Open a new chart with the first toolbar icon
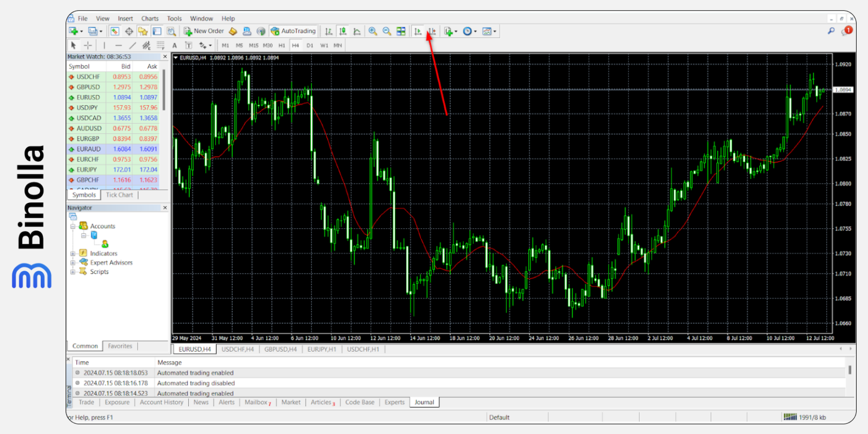 (74, 31)
